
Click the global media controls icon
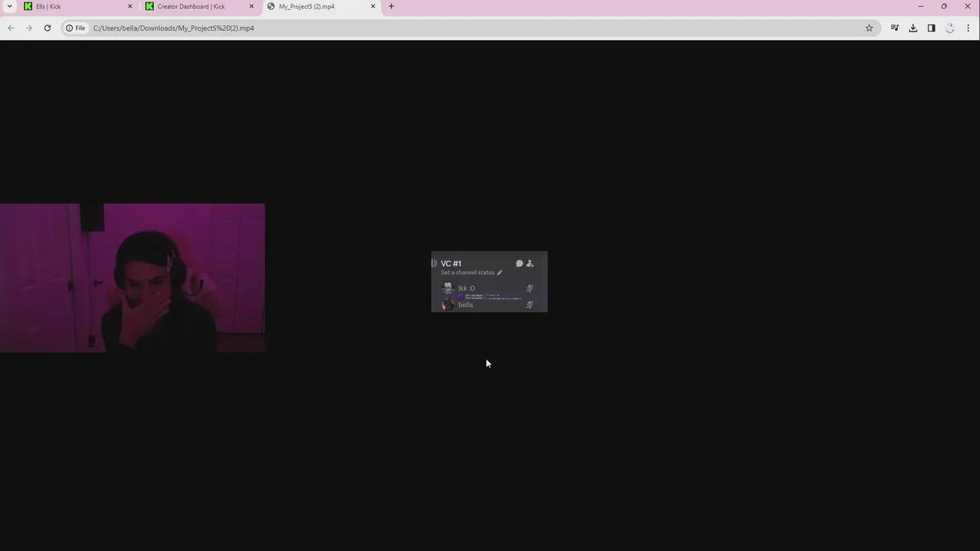tap(894, 28)
